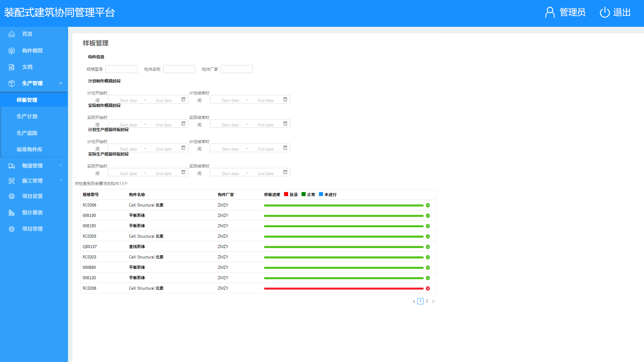The height and width of the screenshot is (362, 644).
Task: Go to next page arrow
Action: 433,301
